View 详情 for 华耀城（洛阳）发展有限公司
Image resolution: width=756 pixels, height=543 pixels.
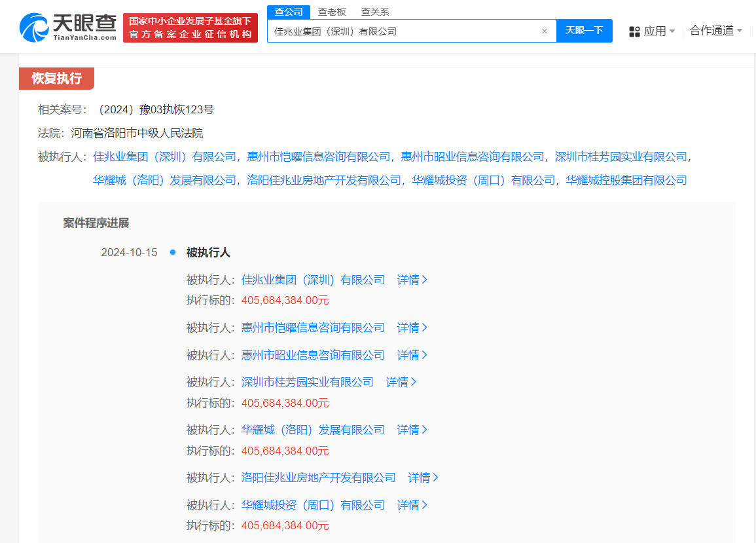tap(412, 430)
